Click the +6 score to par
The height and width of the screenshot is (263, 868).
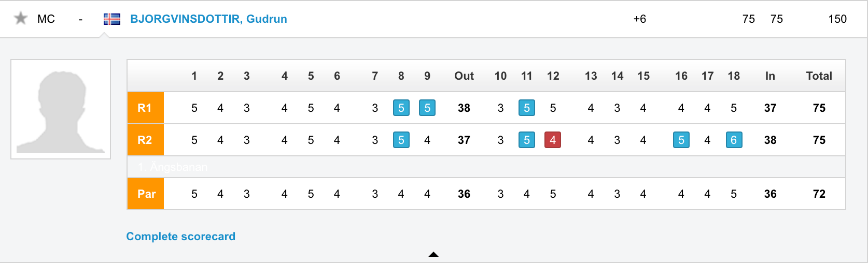[x=640, y=19]
